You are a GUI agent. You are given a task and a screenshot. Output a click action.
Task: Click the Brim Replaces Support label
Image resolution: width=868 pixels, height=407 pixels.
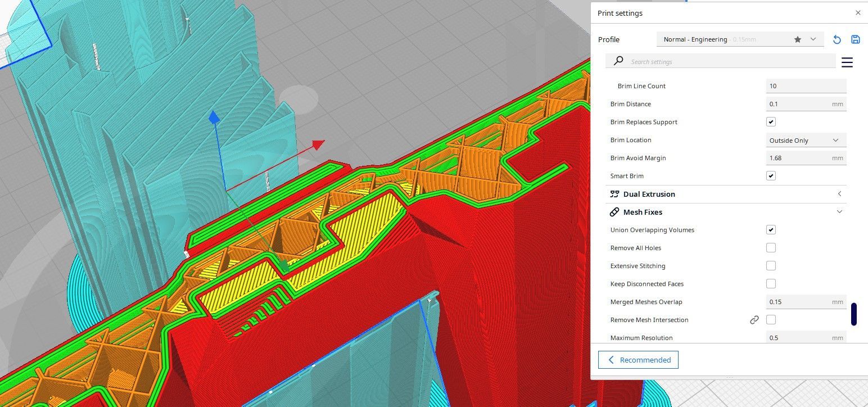click(x=644, y=122)
